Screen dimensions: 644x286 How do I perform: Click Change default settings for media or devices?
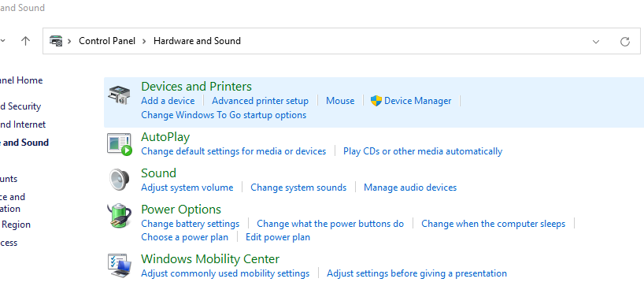[x=234, y=151]
